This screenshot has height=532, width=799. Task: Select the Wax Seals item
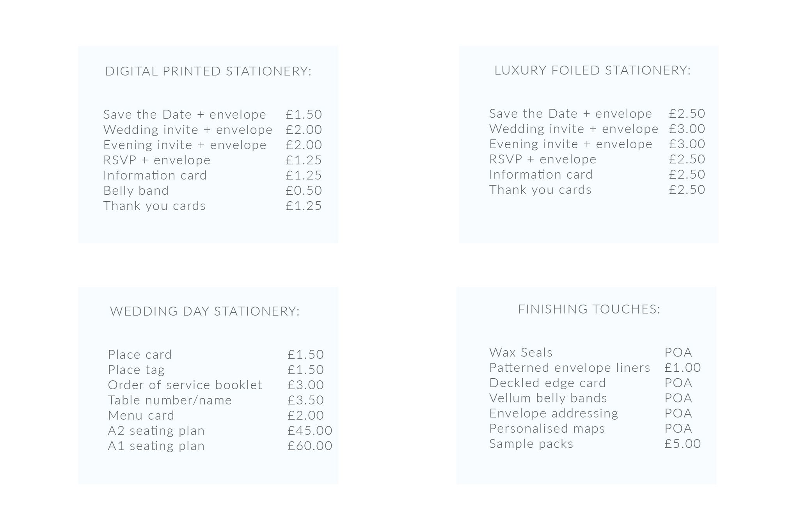click(521, 353)
